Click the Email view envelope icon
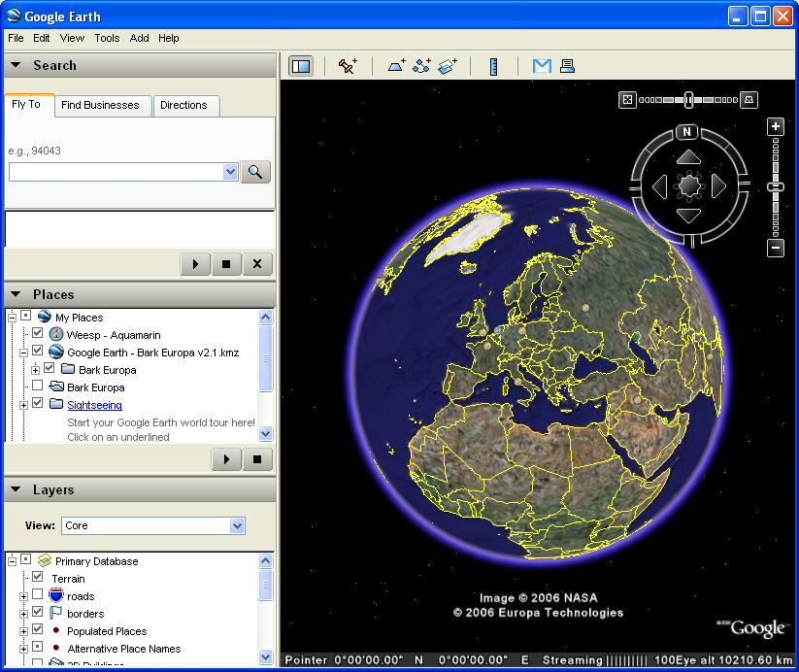The width and height of the screenshot is (799, 672). [542, 66]
